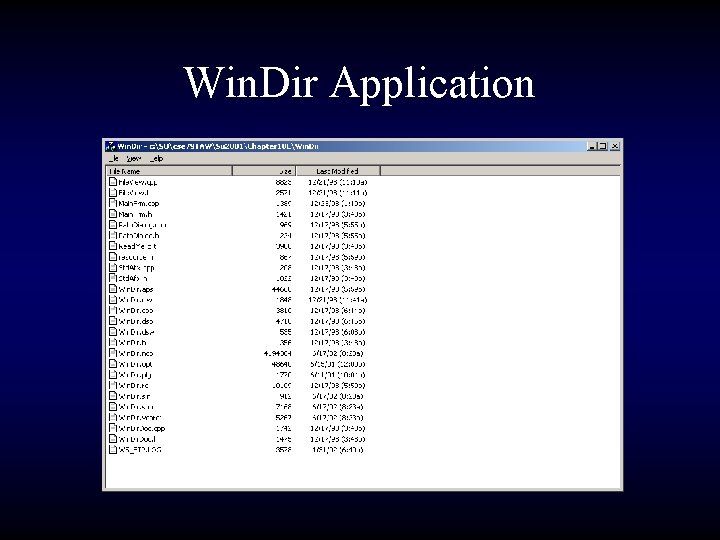The image size is (720, 540).
Task: Click the file icon beside WinDir.sln
Action: point(113,396)
